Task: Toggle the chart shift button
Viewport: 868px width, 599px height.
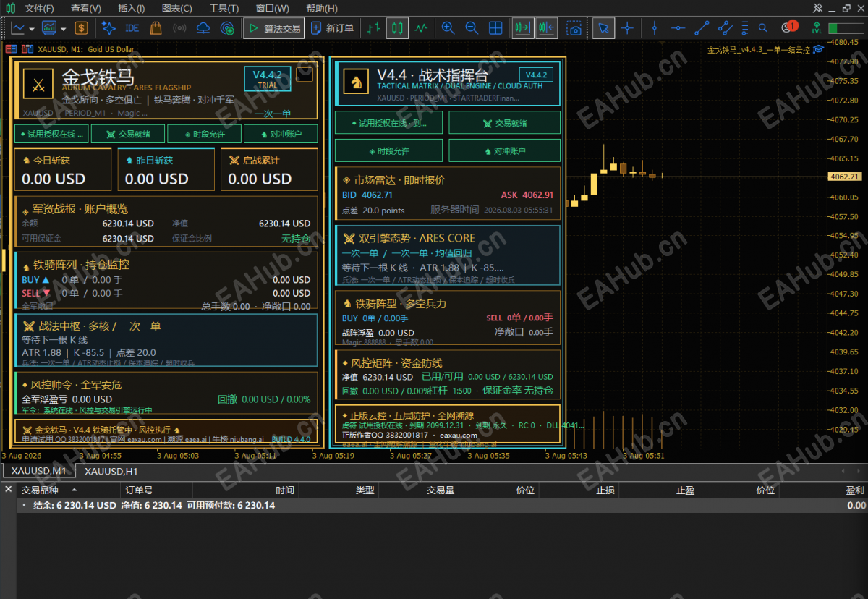Action: 547,28
